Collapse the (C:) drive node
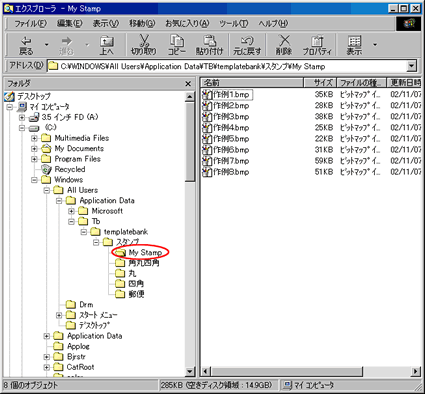The height and width of the screenshot is (394, 425). pos(22,128)
